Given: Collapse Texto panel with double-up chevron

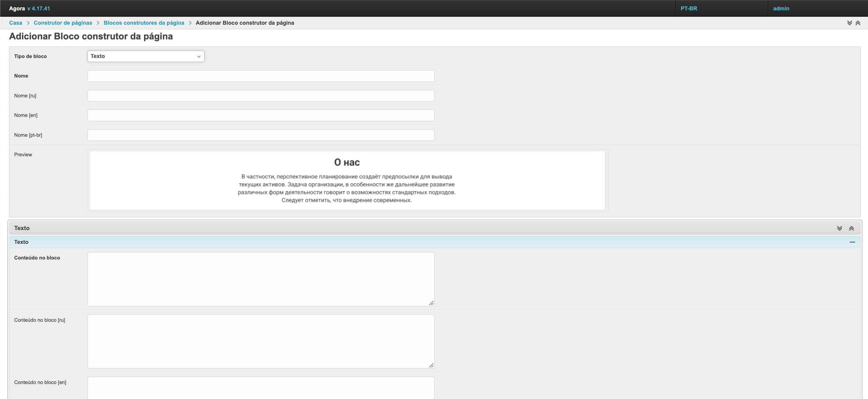Looking at the screenshot, I should tap(851, 228).
